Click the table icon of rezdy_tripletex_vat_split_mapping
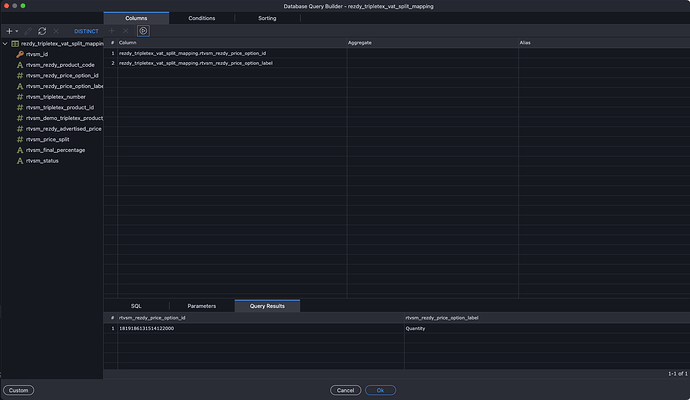690x400 pixels. point(15,44)
